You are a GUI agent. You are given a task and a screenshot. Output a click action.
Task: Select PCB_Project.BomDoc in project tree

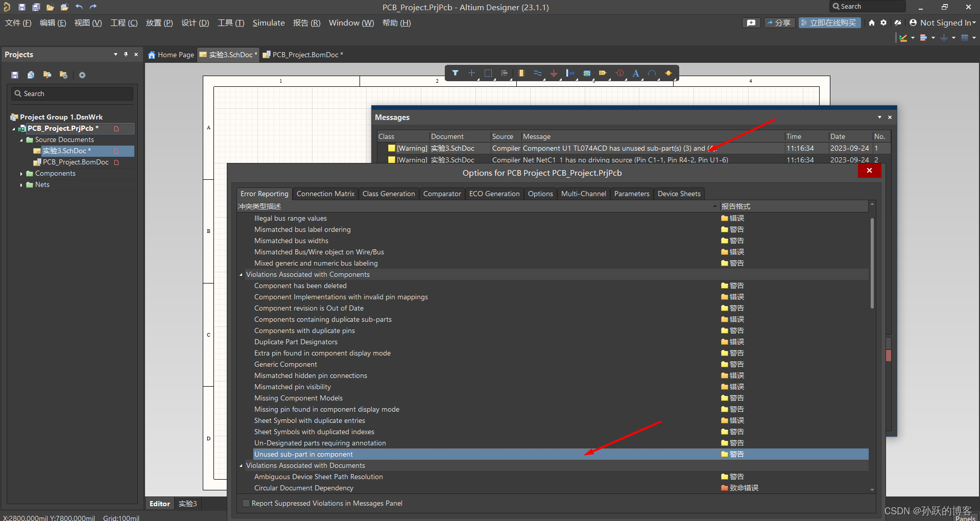pyautogui.click(x=76, y=162)
